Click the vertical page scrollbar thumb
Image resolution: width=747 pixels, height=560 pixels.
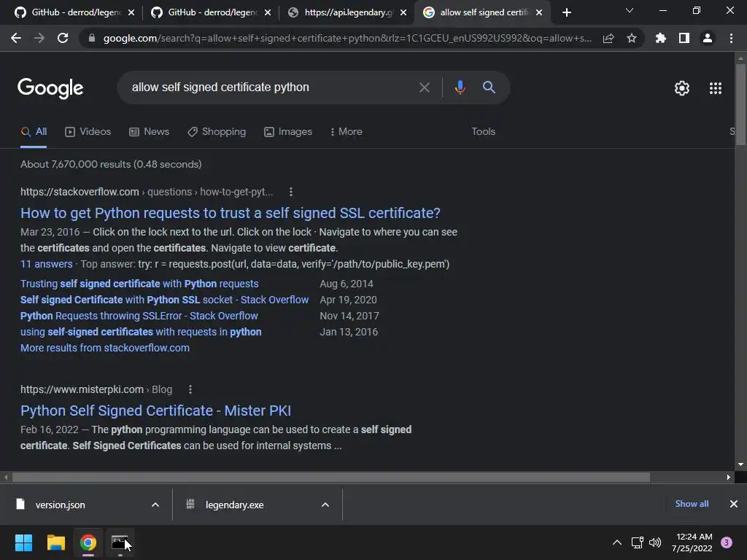[x=740, y=104]
